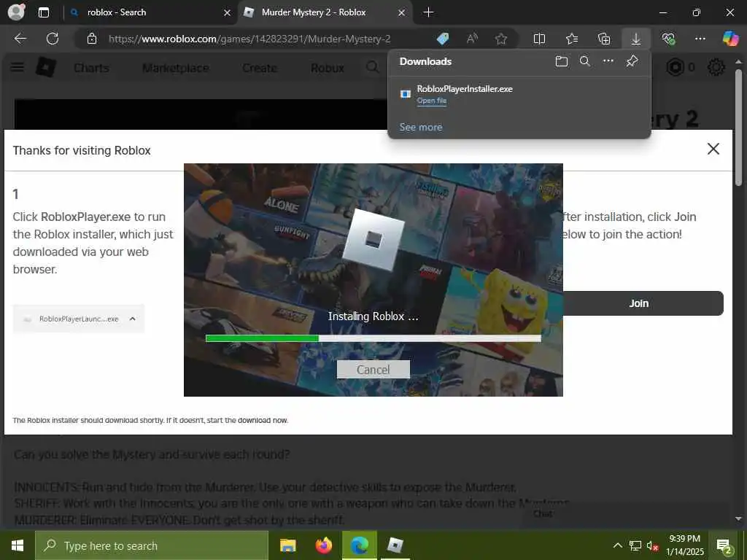Open the Edge profile avatar
Screen dimensions: 747x560
[16, 12]
